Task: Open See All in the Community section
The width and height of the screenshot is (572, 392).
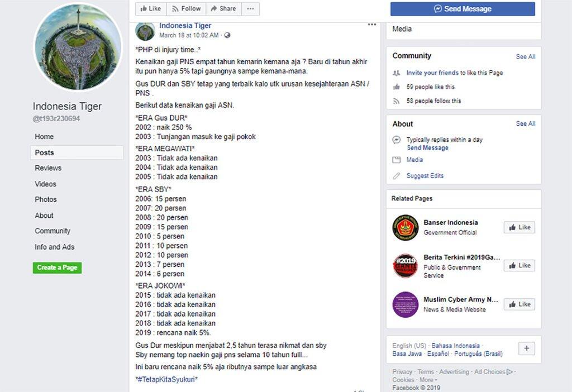Action: coord(525,56)
